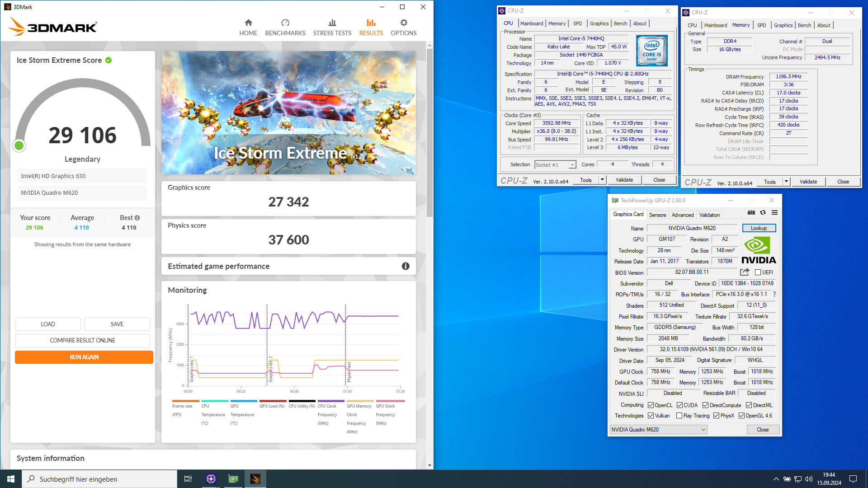The width and height of the screenshot is (868, 488).
Task: Switch to Sensors tab in GPU-Z
Action: click(657, 215)
